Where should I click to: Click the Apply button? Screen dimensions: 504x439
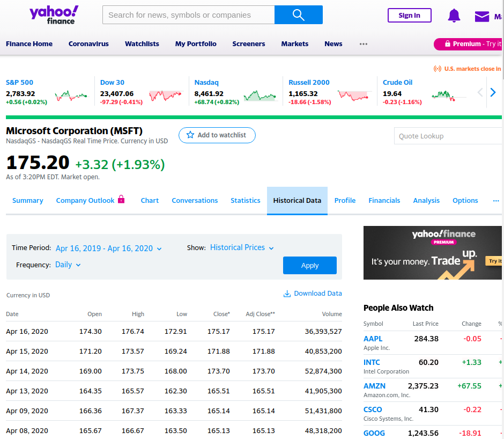coord(310,265)
